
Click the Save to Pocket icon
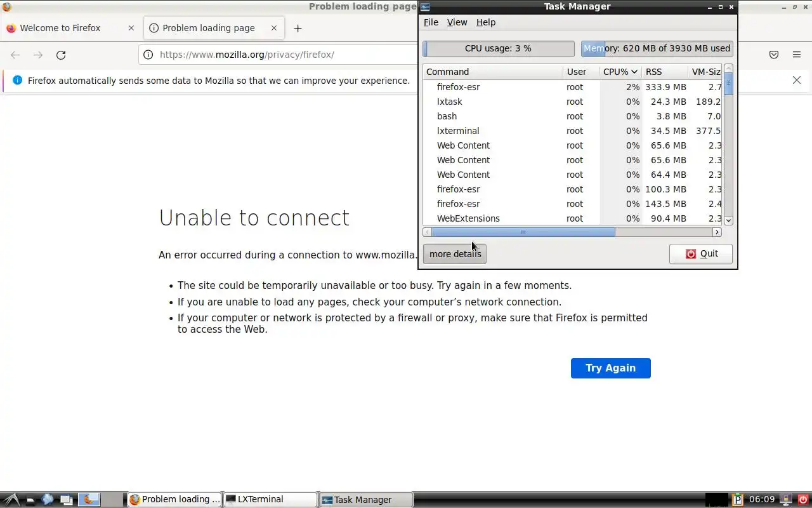pos(774,55)
